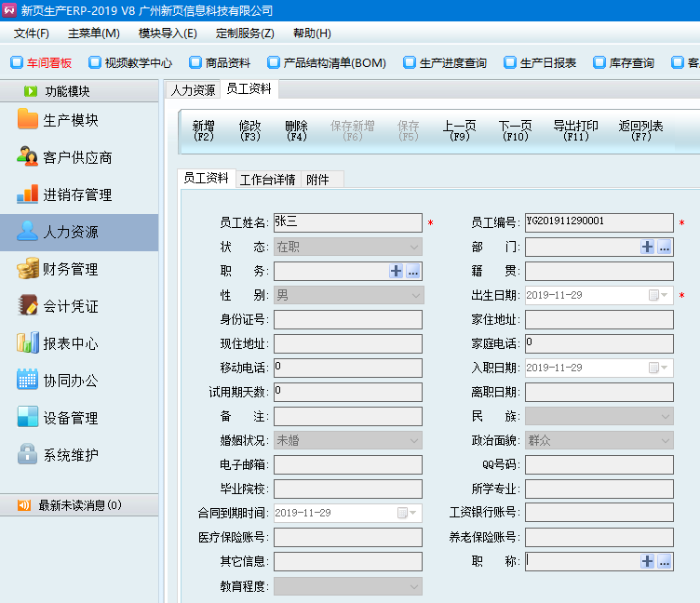The height and width of the screenshot is (603, 700).
Task: Open the 模块导入(E) menu
Action: tap(168, 33)
